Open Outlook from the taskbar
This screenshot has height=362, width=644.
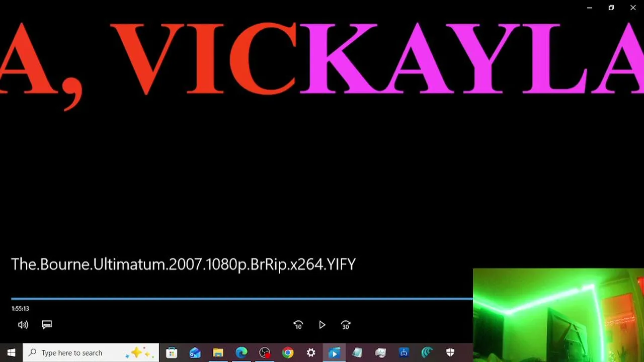click(195, 353)
